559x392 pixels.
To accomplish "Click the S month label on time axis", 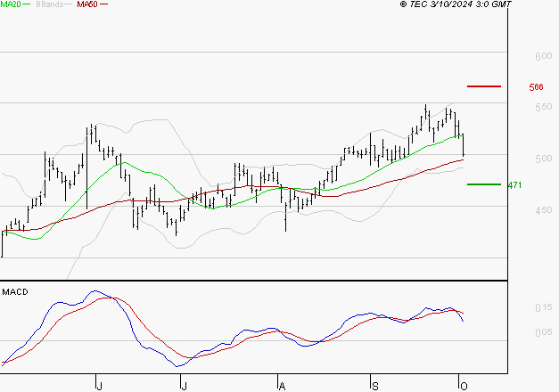I will pyautogui.click(x=374, y=386).
